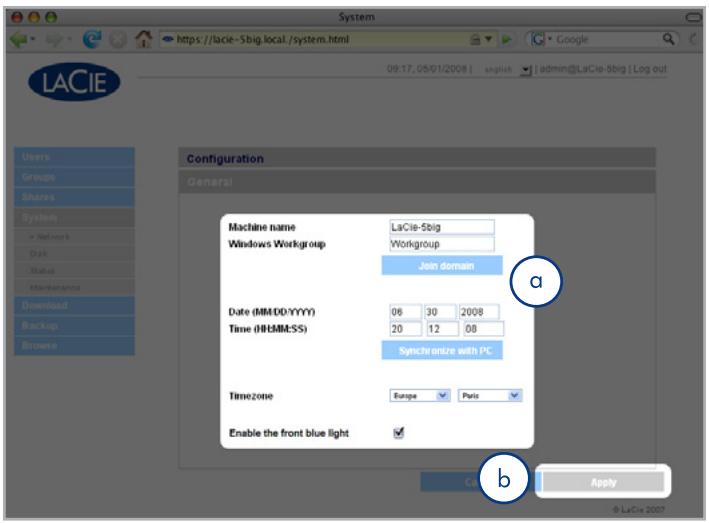Click the Windows Workgroup field
The image size is (709, 523).
coord(441,244)
